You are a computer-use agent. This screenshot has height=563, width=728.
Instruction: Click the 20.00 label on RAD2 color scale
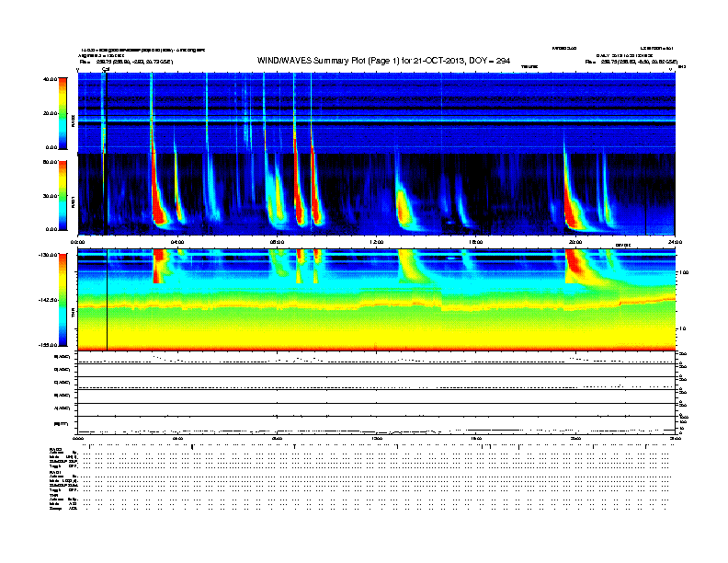click(x=50, y=113)
